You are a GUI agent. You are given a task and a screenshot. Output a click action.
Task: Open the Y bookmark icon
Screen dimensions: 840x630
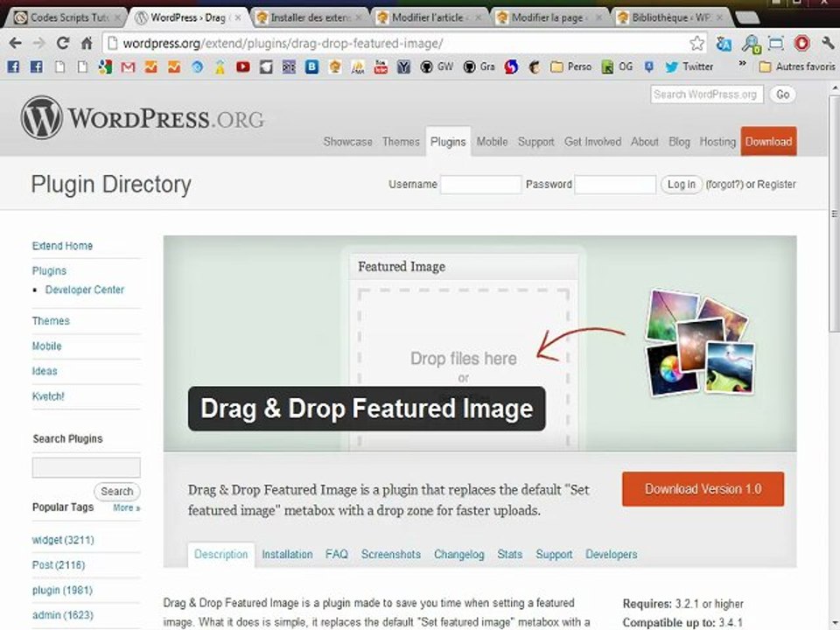pyautogui.click(x=403, y=66)
